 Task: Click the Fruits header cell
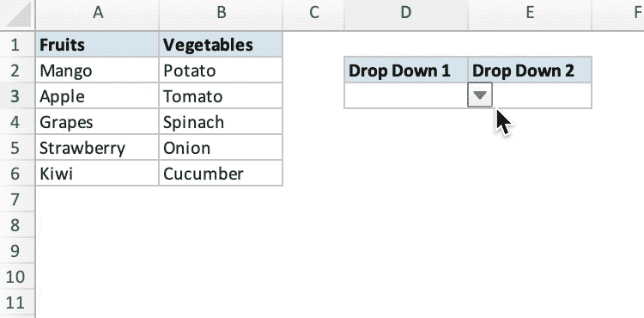coord(97,45)
